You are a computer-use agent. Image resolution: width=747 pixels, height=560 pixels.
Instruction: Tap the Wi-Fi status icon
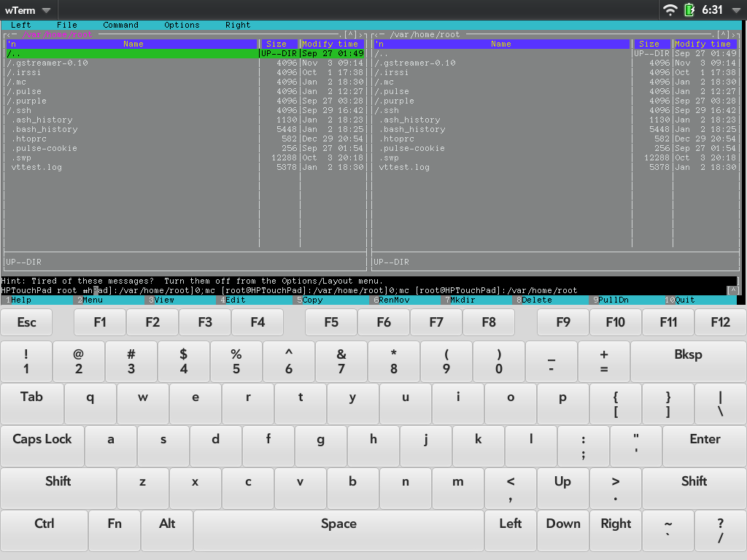pyautogui.click(x=670, y=10)
